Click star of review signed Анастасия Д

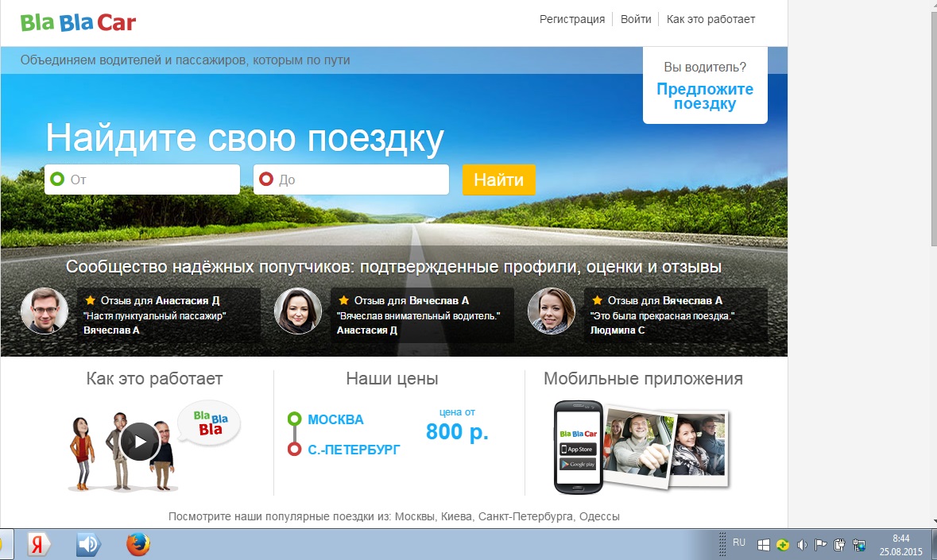pyautogui.click(x=343, y=300)
